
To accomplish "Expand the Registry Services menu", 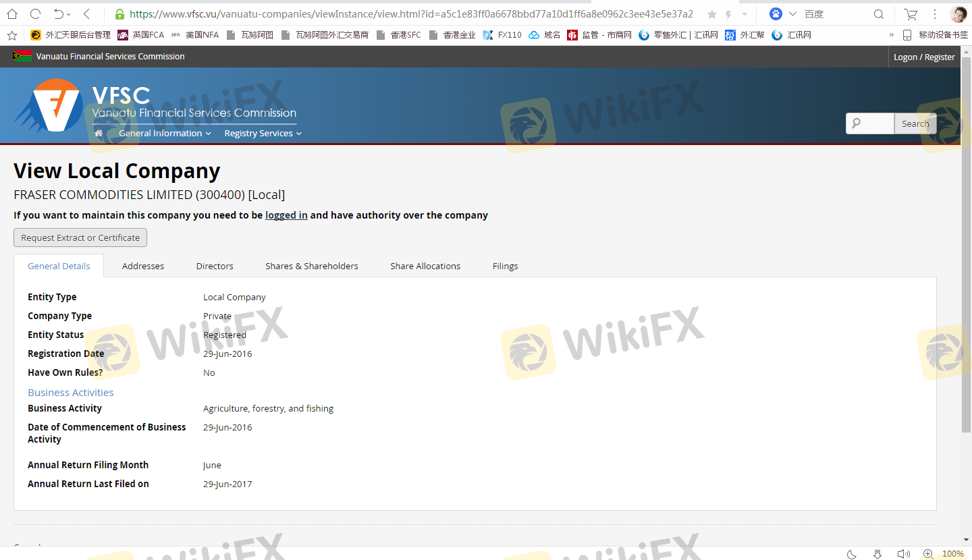I will pos(263,134).
